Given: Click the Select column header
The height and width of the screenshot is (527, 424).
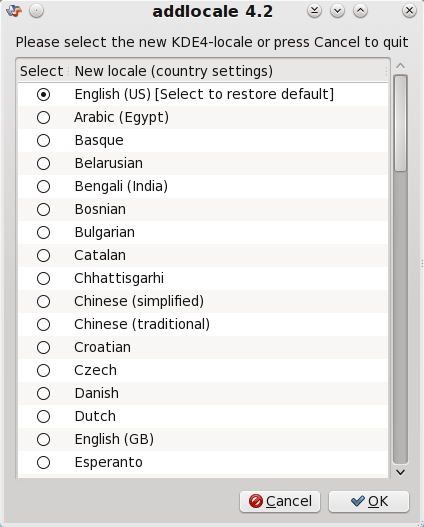Looking at the screenshot, I should pyautogui.click(x=42, y=71).
